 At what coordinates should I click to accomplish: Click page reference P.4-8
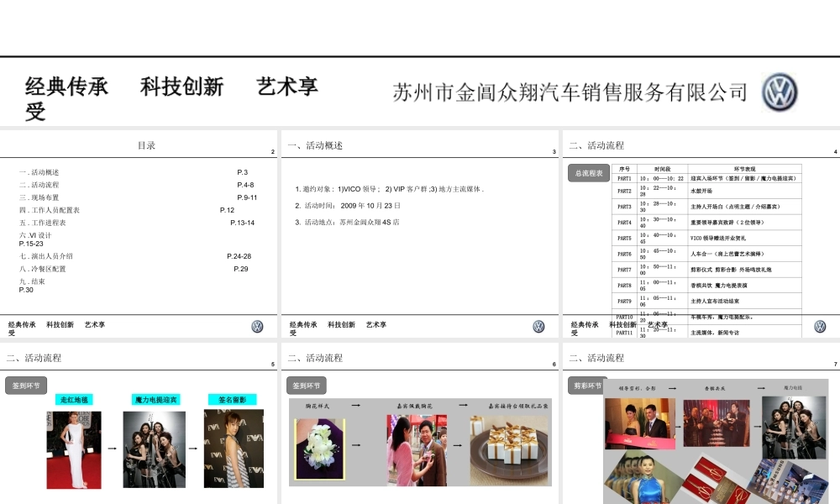coord(245,185)
